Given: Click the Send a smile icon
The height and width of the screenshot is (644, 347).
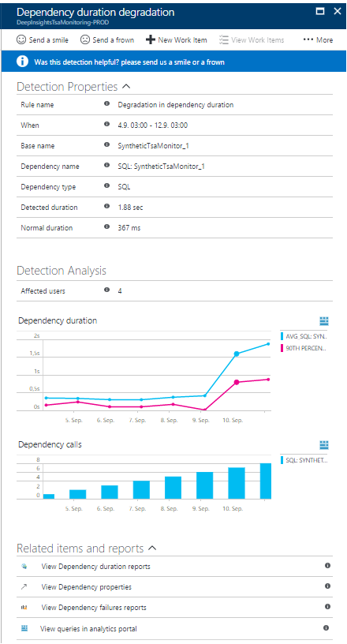Looking at the screenshot, I should tap(21, 39).
